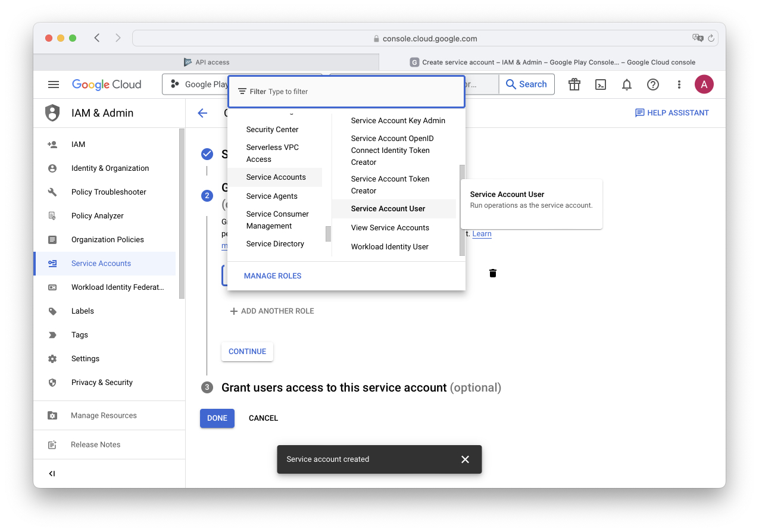Image resolution: width=759 pixels, height=532 pixels.
Task: Click the console.cloud.google.com address bar
Action: click(425, 38)
